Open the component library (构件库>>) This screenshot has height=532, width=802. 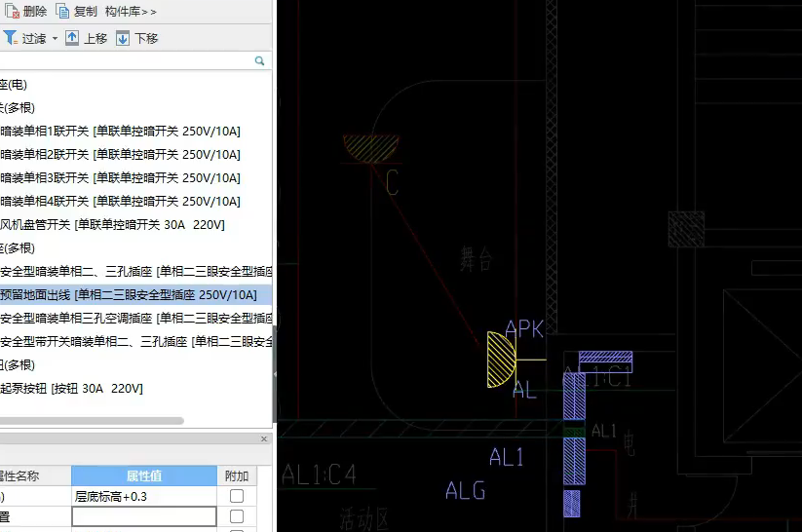131,12
